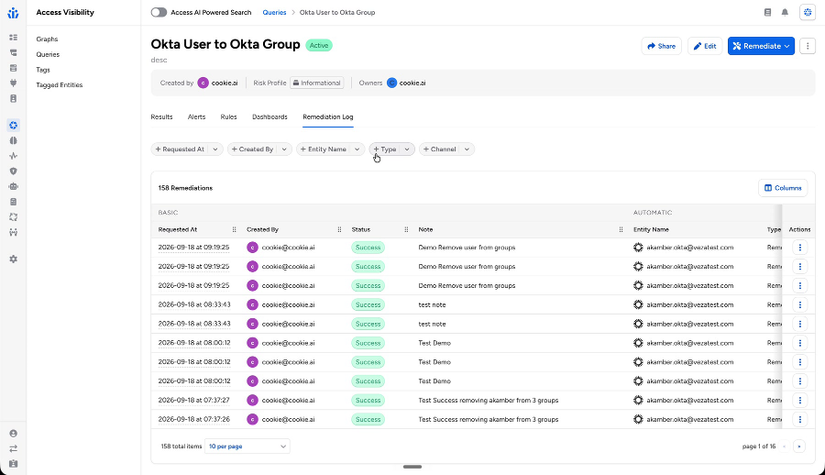825x475 pixels.
Task: Click the drag handle on the Created By column
Action: [339, 229]
